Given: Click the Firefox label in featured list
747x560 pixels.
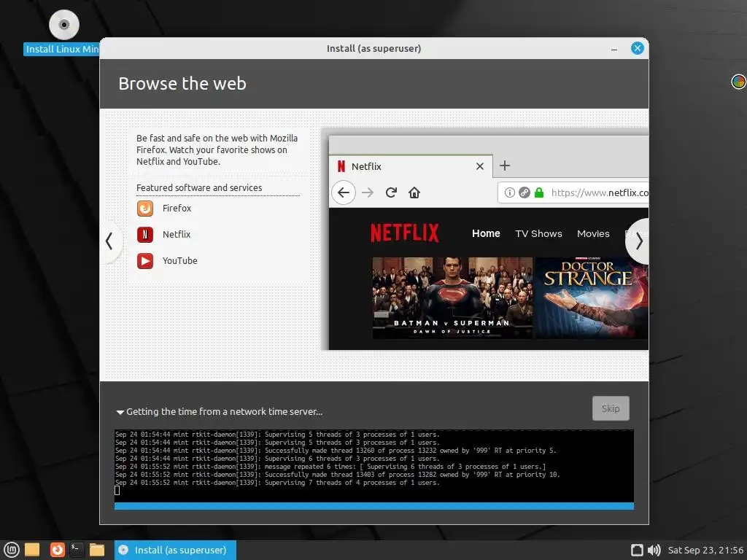Looking at the screenshot, I should tap(177, 208).
